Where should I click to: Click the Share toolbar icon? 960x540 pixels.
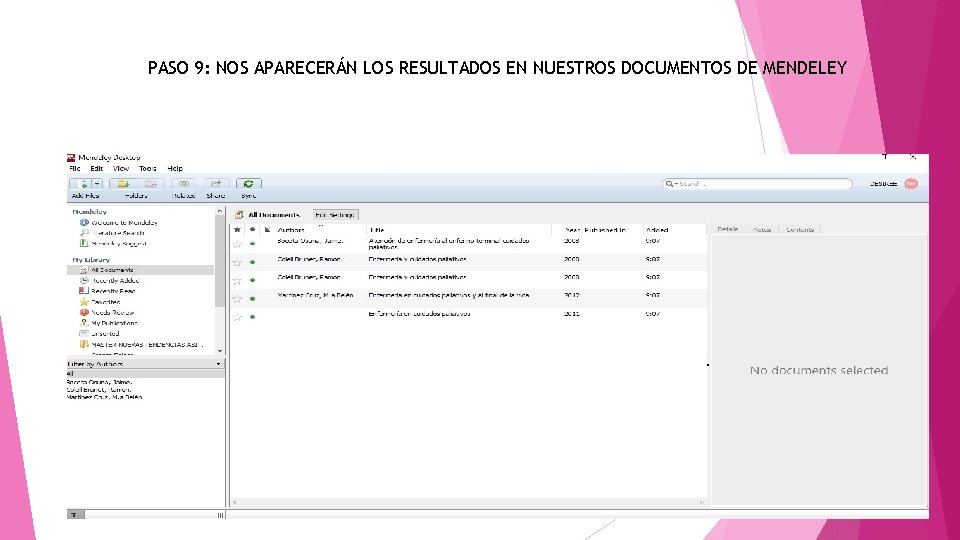pyautogui.click(x=216, y=184)
